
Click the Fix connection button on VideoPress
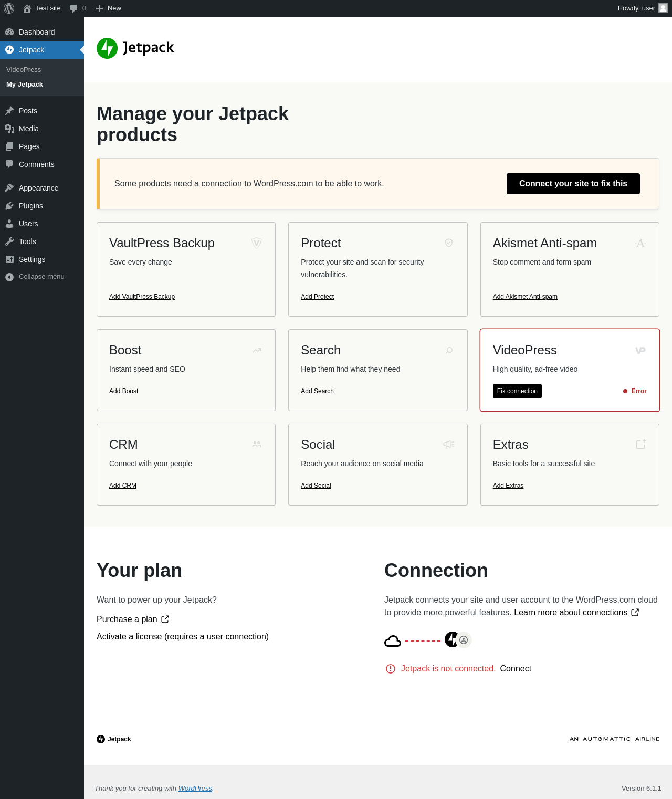(517, 391)
